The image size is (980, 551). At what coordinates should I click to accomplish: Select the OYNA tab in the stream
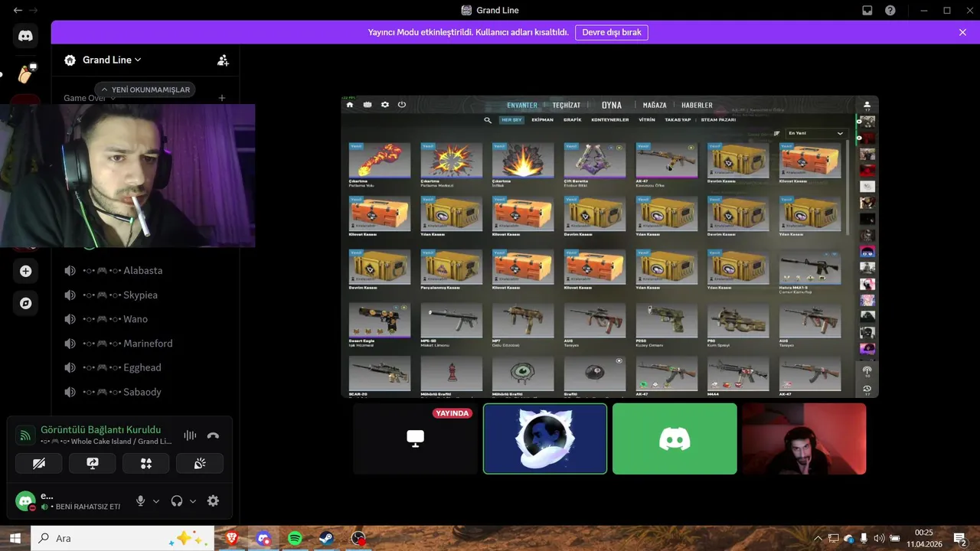pyautogui.click(x=612, y=105)
